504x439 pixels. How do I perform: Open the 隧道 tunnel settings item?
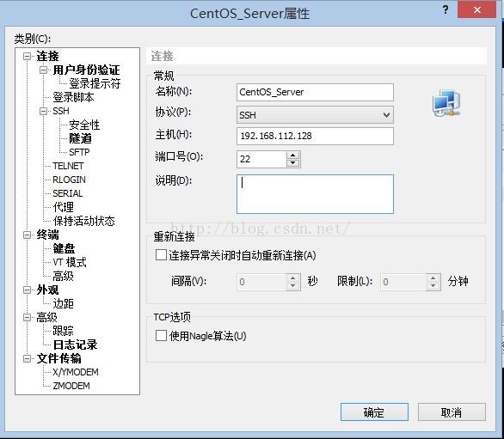click(80, 138)
